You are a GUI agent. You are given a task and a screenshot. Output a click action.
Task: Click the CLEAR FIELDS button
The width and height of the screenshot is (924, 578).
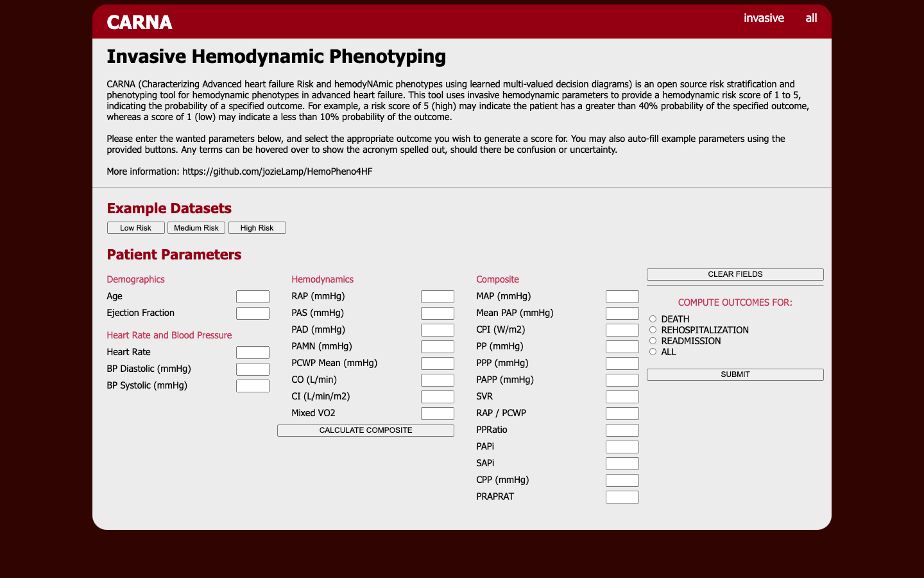(x=735, y=274)
